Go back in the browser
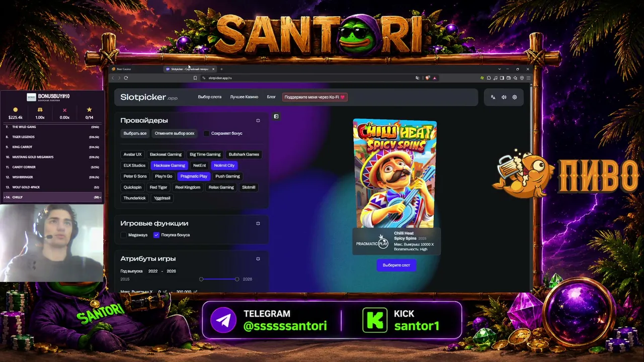Viewport: 644px width, 362px height. 113,78
